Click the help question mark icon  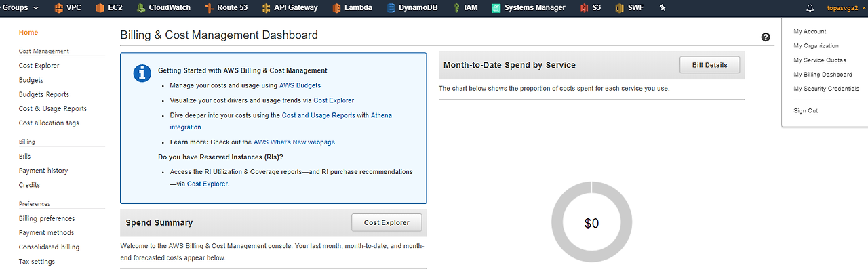[766, 37]
